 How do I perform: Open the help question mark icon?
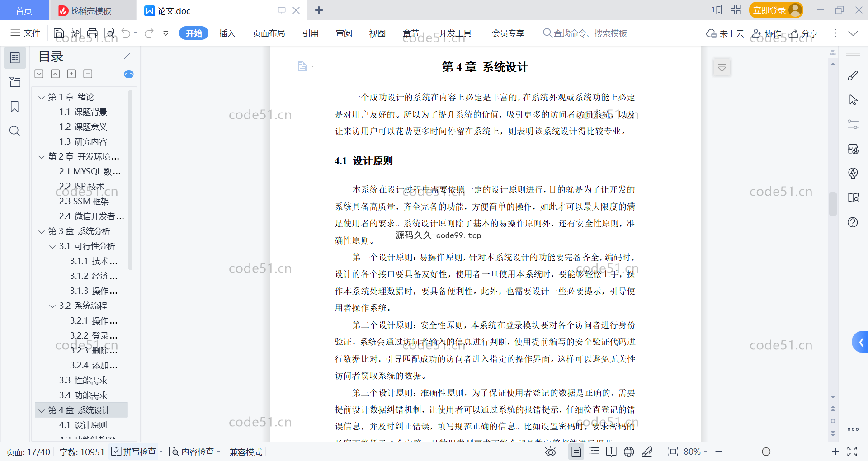pyautogui.click(x=853, y=222)
